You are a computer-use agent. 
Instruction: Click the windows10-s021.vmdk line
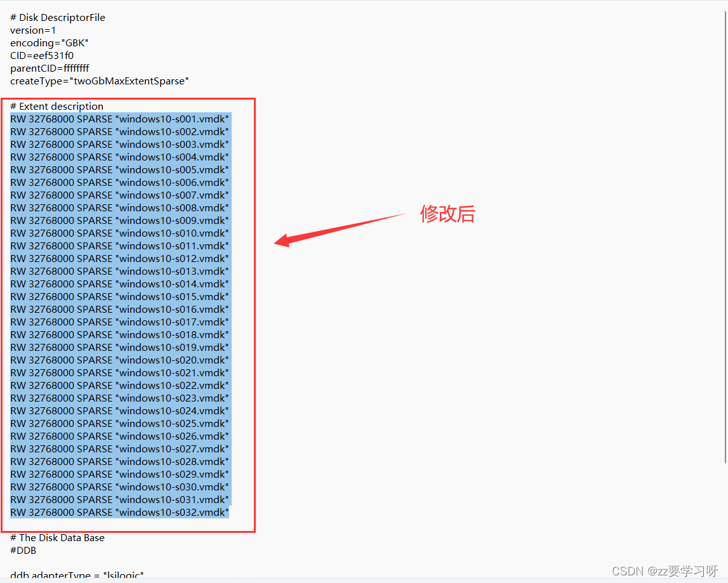pyautogui.click(x=120, y=373)
